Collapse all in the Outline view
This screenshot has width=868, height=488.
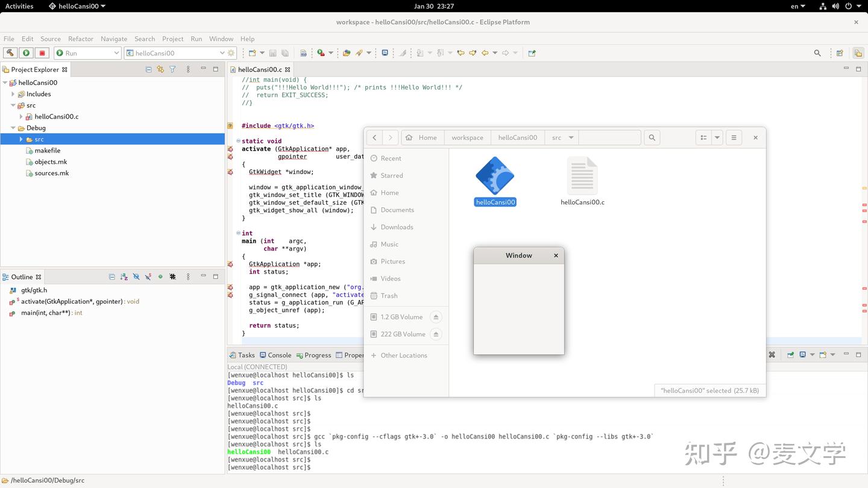point(112,277)
